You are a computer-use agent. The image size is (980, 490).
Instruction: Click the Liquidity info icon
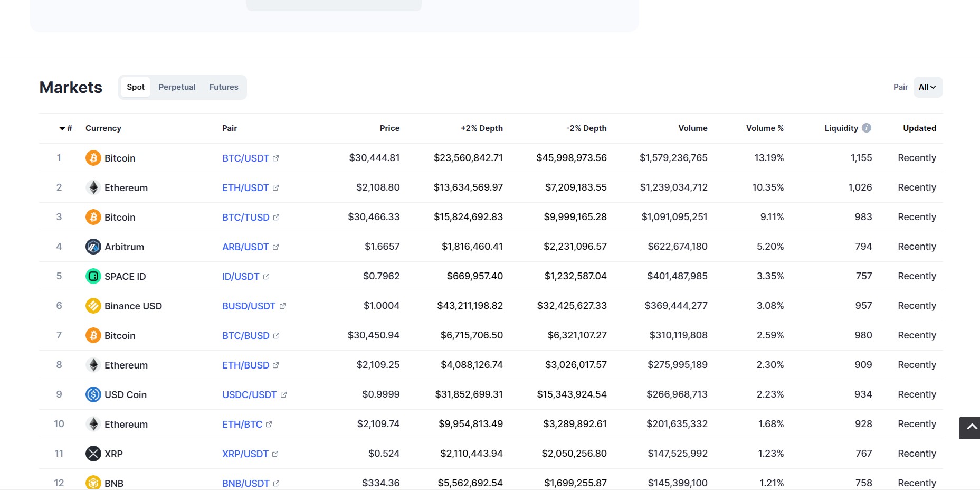(867, 128)
